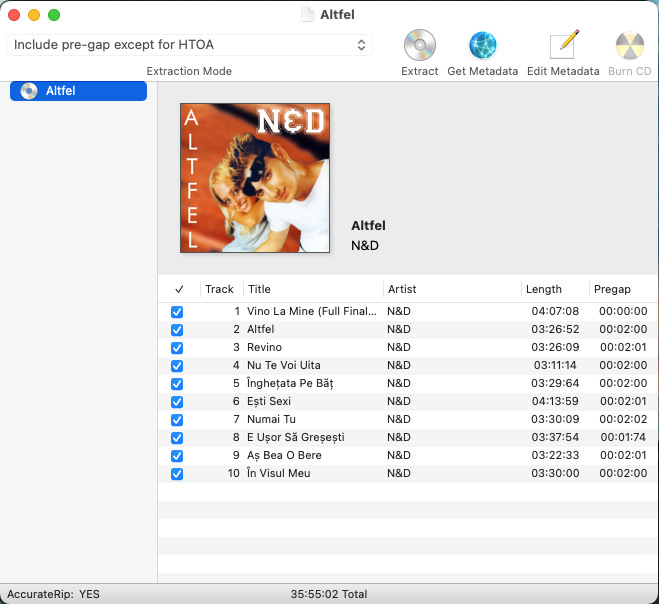Select the Altfel title in track 2 row
659x604 pixels.
[261, 329]
